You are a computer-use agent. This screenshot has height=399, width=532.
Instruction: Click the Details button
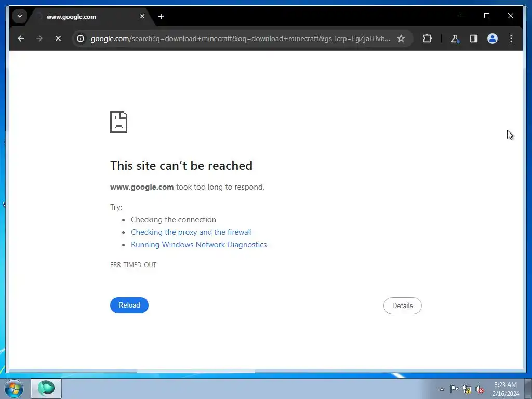[403, 305]
